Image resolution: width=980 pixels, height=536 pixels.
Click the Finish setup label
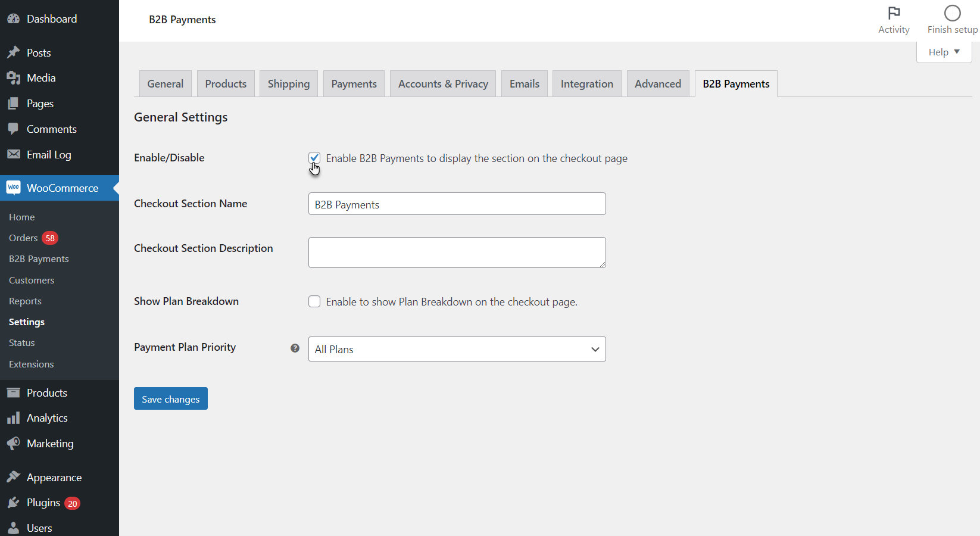[x=953, y=30]
